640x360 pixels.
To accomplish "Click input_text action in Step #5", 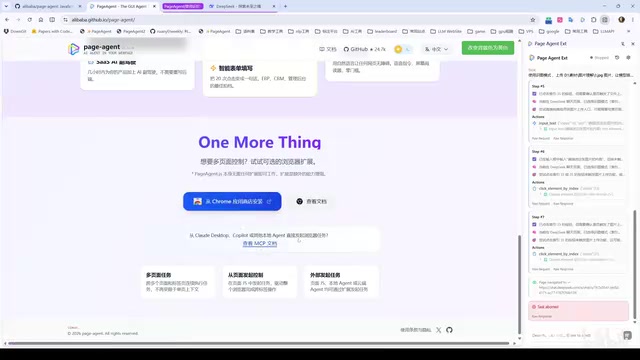I will pos(547,123).
